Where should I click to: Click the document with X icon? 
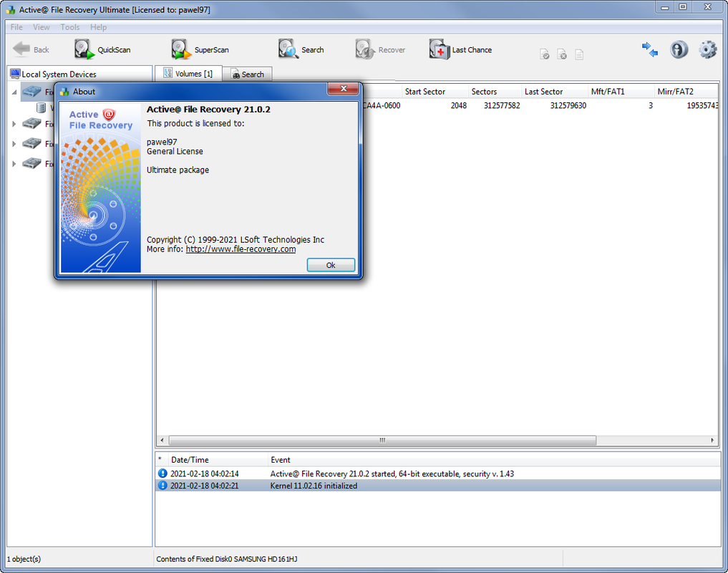coord(562,54)
